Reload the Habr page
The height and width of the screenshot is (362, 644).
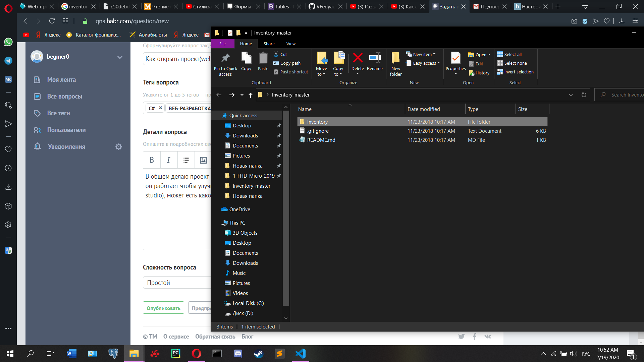pos(52,21)
